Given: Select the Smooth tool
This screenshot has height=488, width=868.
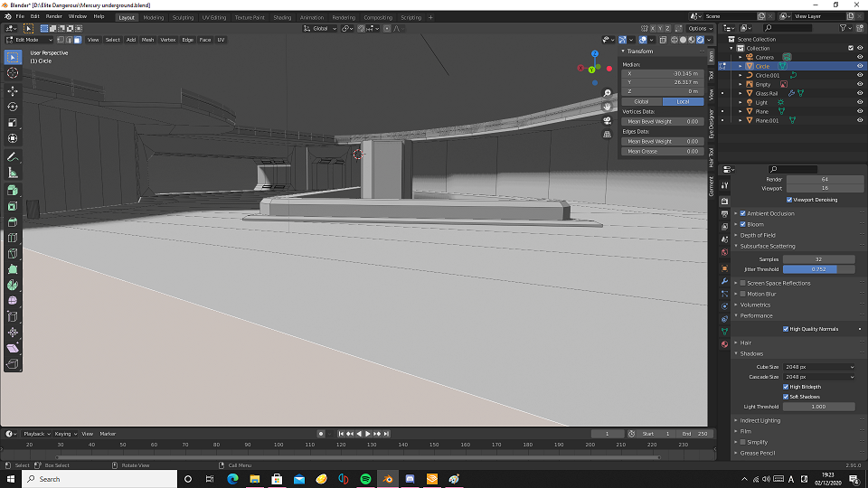Looking at the screenshot, I should coord(13,300).
